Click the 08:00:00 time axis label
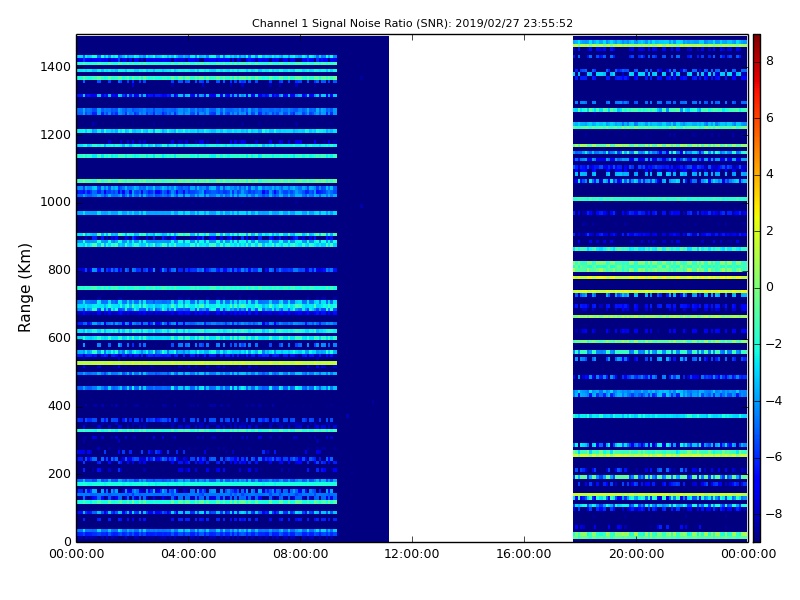The width and height of the screenshot is (800, 600). pos(301,554)
